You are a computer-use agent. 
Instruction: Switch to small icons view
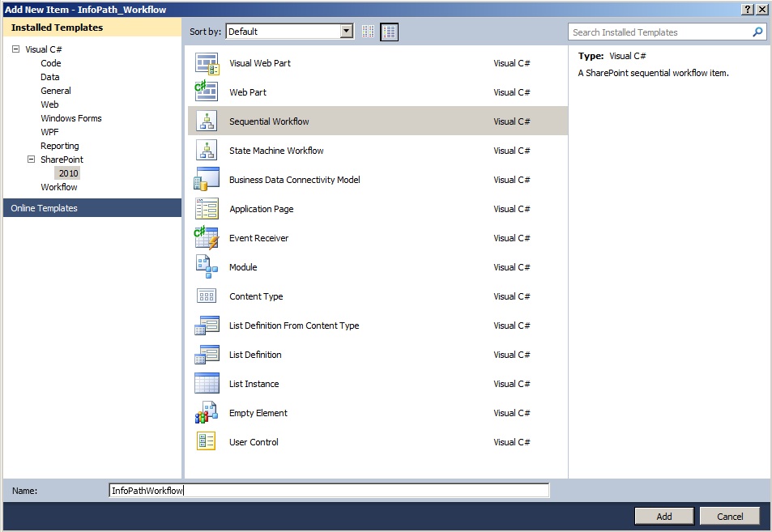click(369, 32)
